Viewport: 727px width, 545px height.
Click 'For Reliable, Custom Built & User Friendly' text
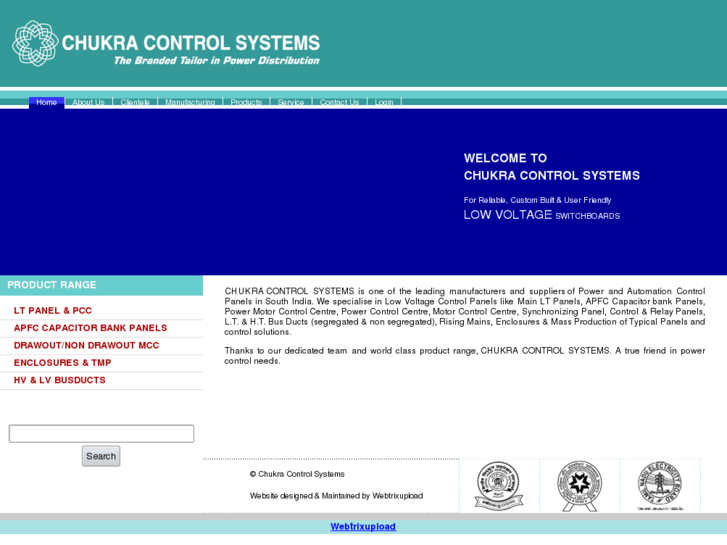click(537, 200)
